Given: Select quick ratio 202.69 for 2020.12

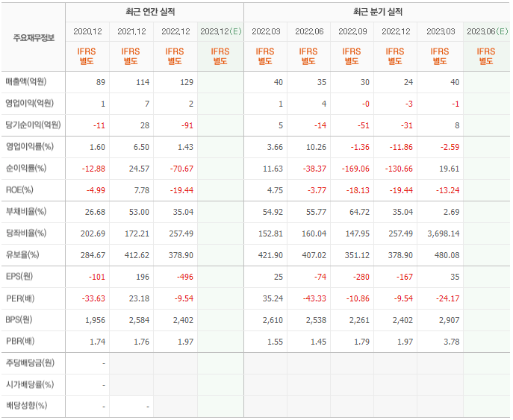Looking at the screenshot, I should click(x=93, y=233).
